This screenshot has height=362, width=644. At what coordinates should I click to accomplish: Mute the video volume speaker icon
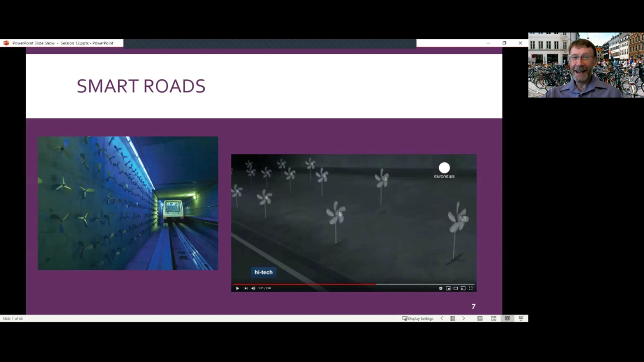[253, 288]
